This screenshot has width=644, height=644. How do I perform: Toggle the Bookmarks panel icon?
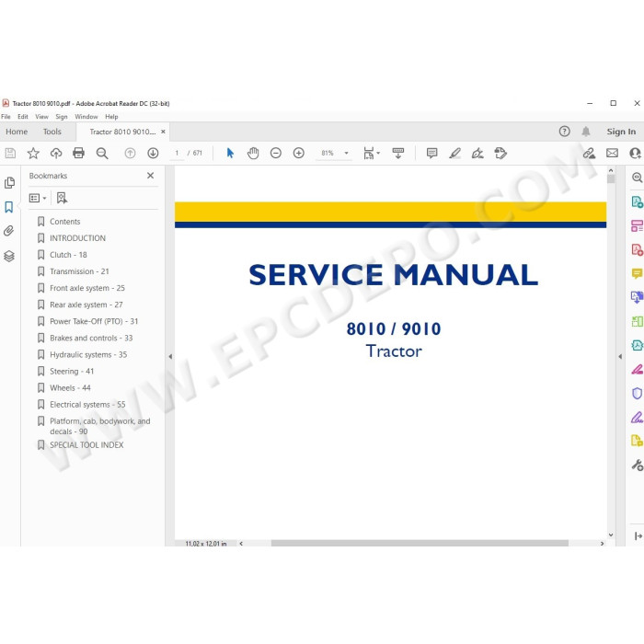[8, 207]
